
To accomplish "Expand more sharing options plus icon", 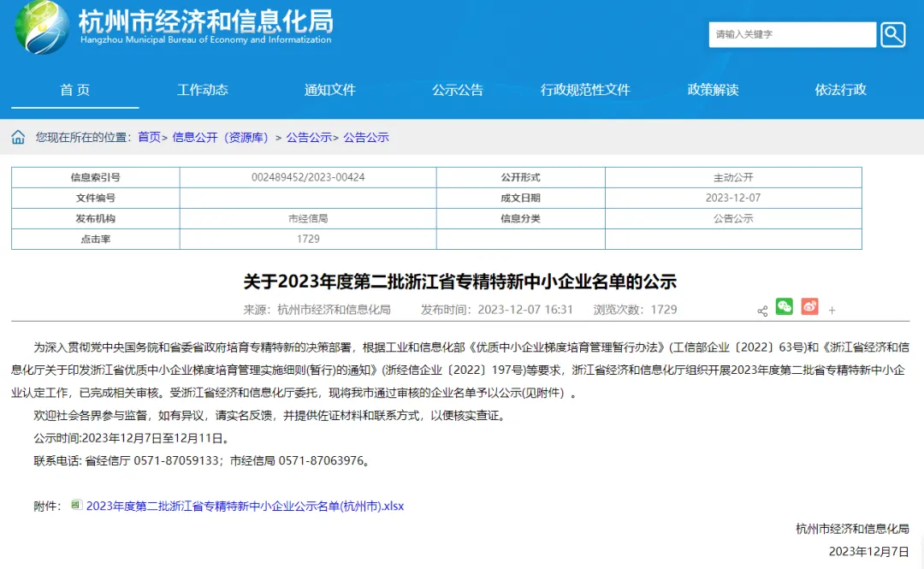I will [x=832, y=310].
